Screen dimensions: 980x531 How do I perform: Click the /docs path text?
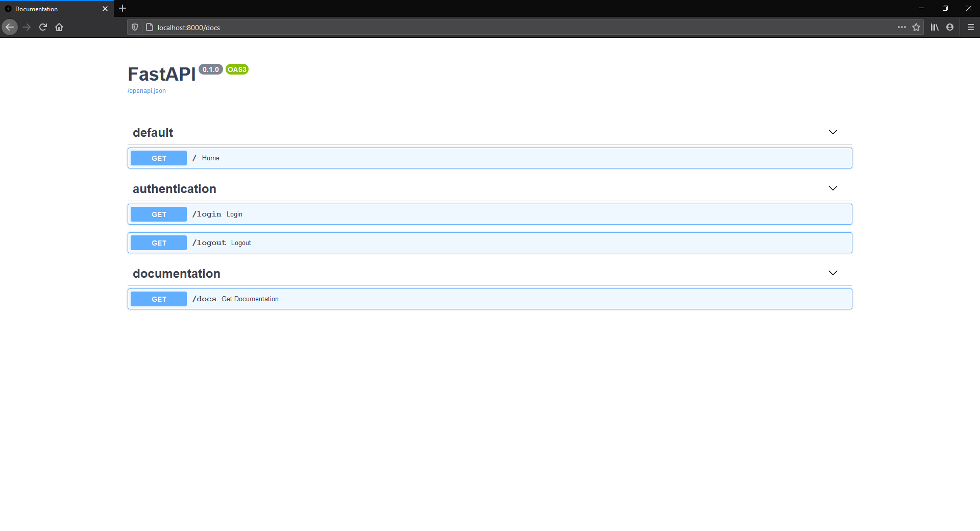[x=204, y=299]
